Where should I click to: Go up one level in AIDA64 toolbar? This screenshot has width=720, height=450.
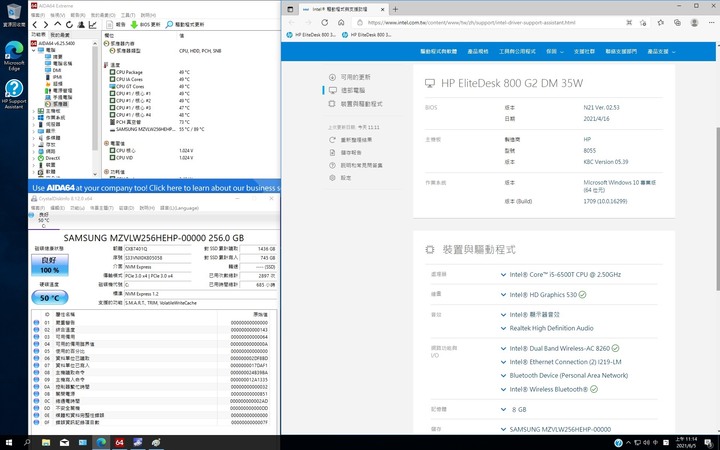tap(57, 24)
